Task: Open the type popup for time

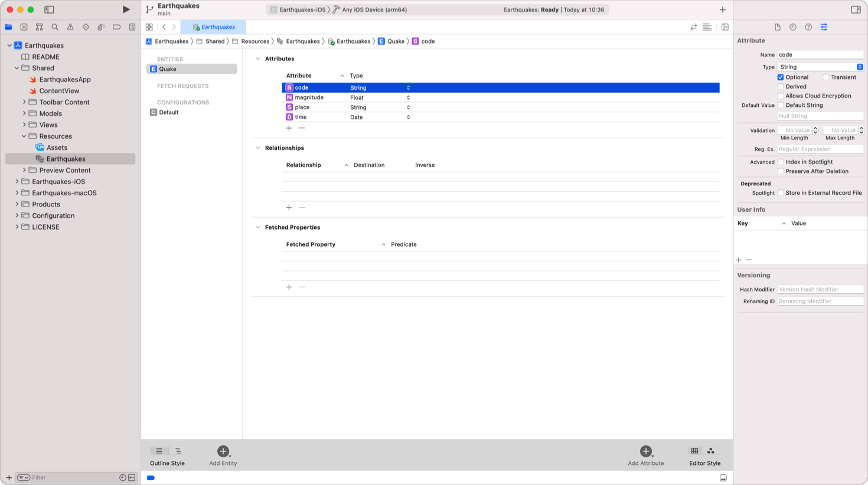Action: pos(408,117)
